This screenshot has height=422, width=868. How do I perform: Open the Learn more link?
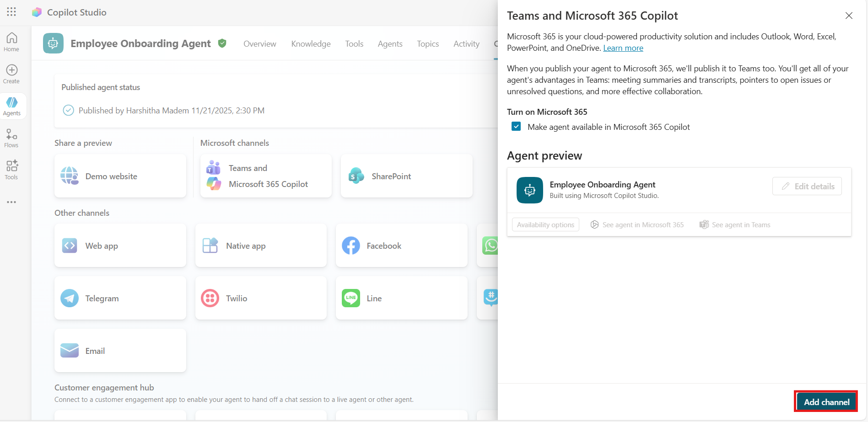623,48
